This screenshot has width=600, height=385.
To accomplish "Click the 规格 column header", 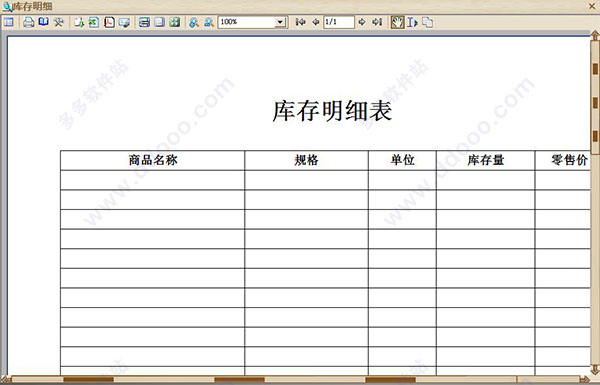I will click(x=307, y=160).
